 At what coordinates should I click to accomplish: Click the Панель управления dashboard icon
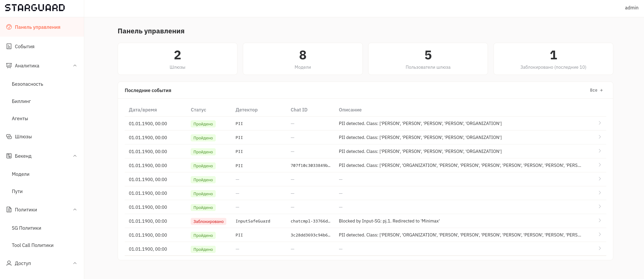coord(9,27)
